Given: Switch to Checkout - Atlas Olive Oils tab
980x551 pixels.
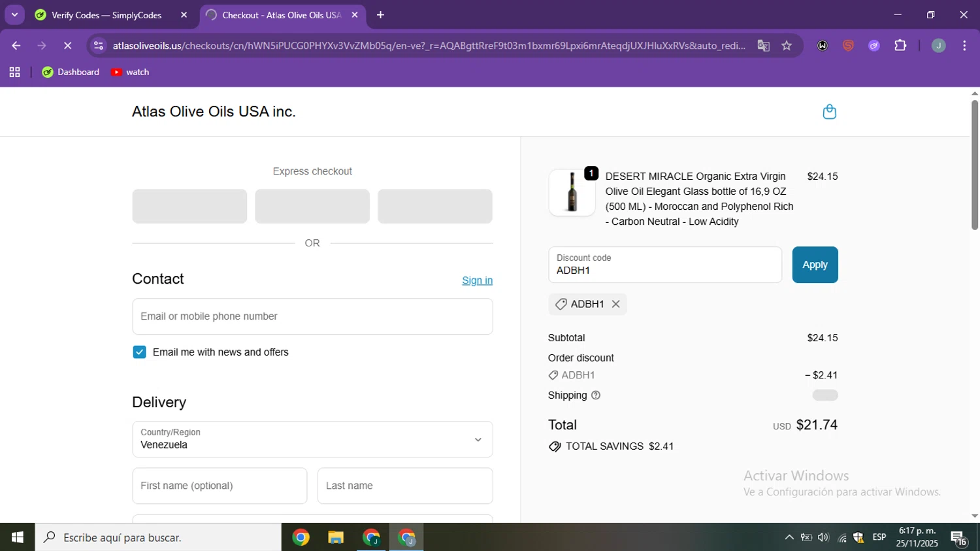Looking at the screenshot, I should tap(281, 15).
